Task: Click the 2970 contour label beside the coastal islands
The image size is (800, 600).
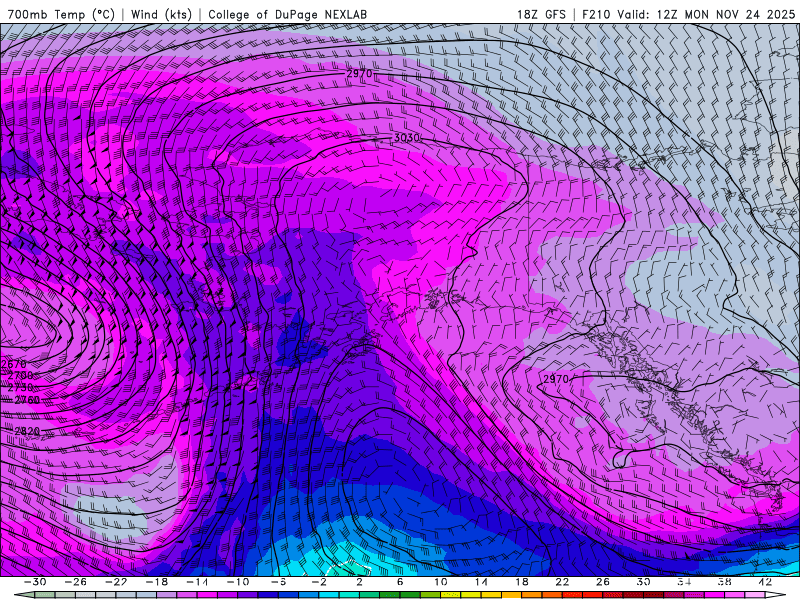Action: [556, 379]
